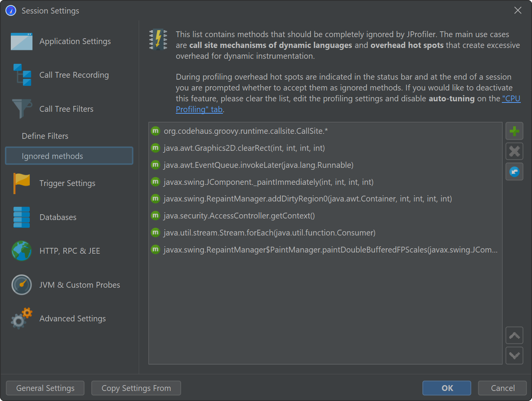Switch to Call Tree Recording section
Viewport: 532px width, 401px height.
click(74, 75)
